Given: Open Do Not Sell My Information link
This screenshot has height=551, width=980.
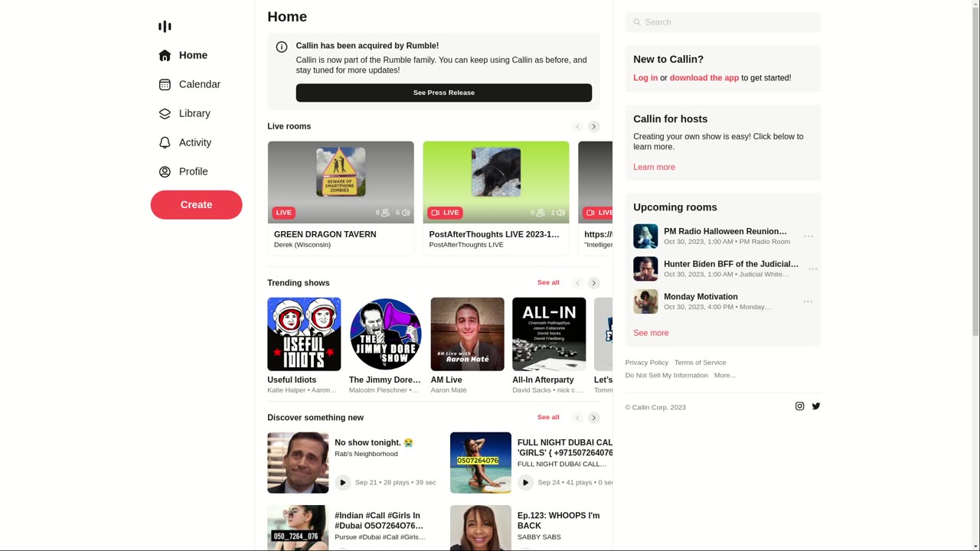Looking at the screenshot, I should [x=666, y=376].
